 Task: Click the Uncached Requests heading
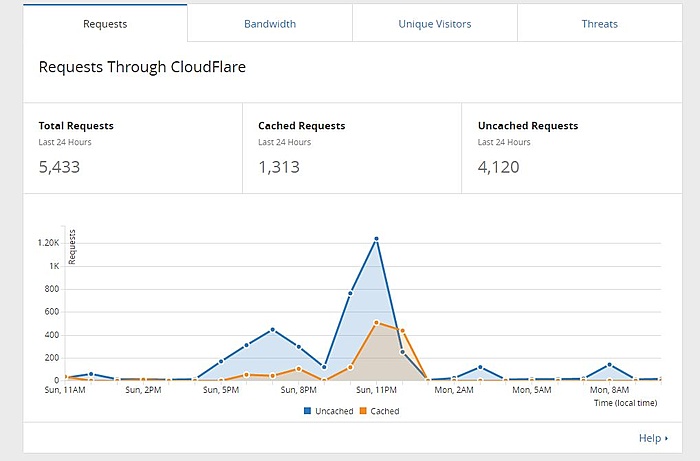[x=528, y=126]
